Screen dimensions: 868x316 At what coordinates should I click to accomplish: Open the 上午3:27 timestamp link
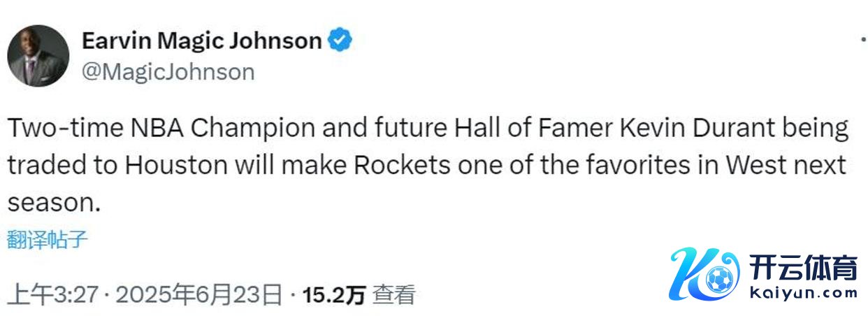click(53, 295)
